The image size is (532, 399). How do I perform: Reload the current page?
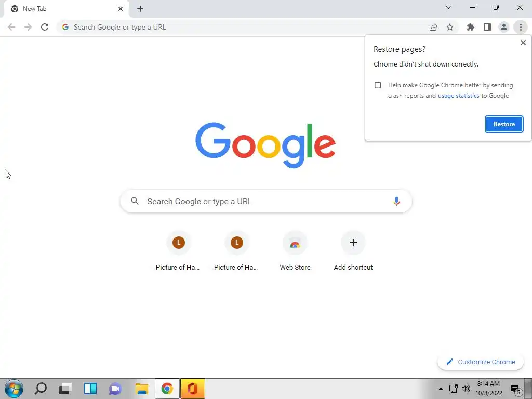[x=45, y=27]
